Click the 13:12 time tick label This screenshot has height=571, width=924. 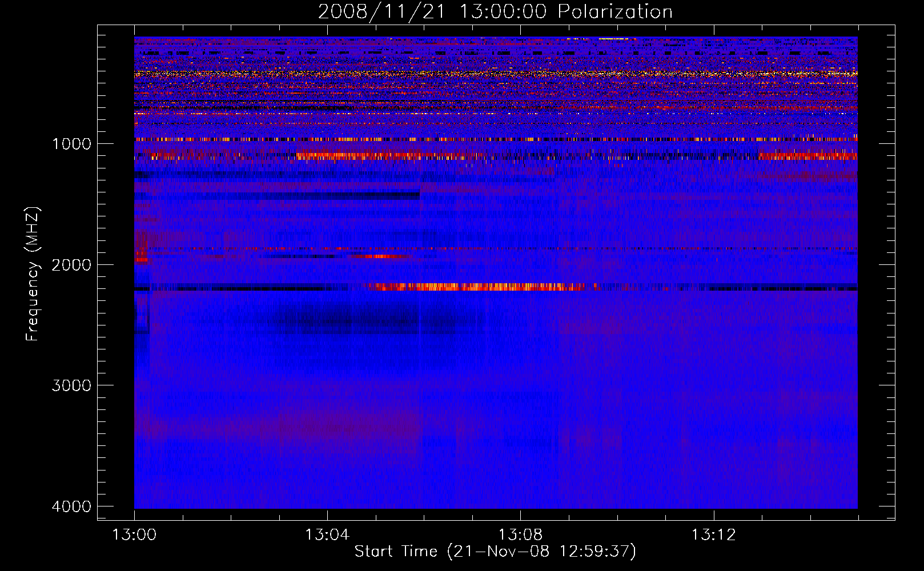pyautogui.click(x=713, y=535)
